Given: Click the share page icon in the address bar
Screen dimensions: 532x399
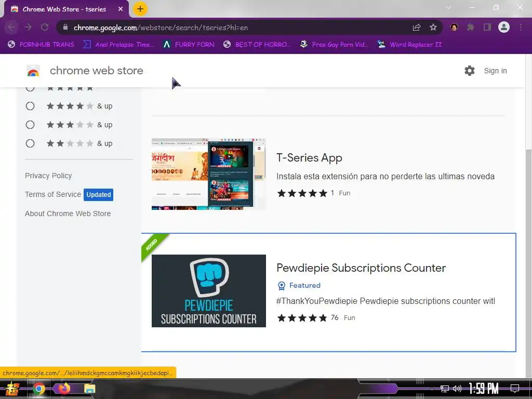Looking at the screenshot, I should (x=417, y=28).
